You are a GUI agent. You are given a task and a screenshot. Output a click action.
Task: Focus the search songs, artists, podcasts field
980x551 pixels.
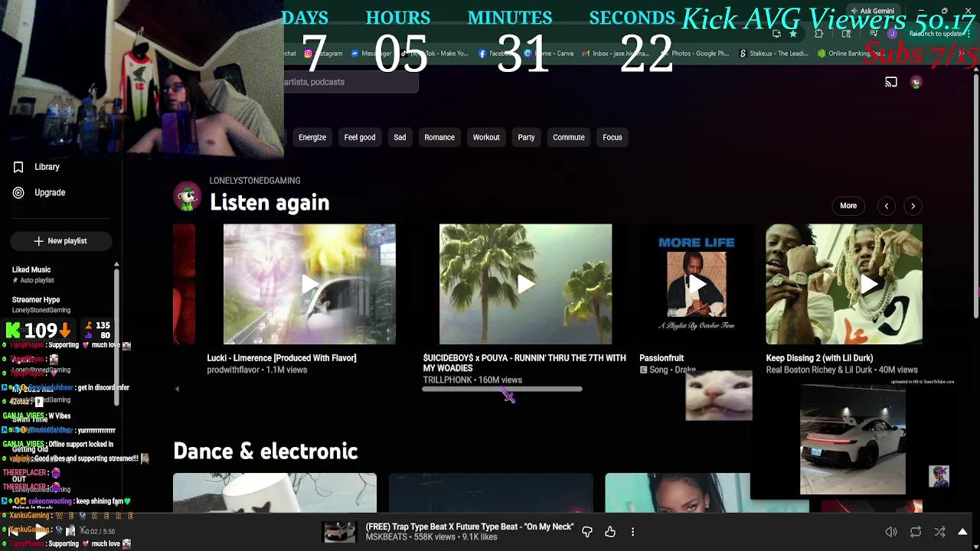351,82
